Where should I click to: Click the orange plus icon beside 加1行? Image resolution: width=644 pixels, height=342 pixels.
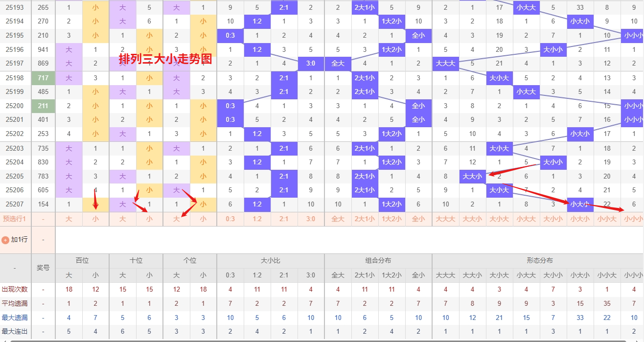(6, 240)
